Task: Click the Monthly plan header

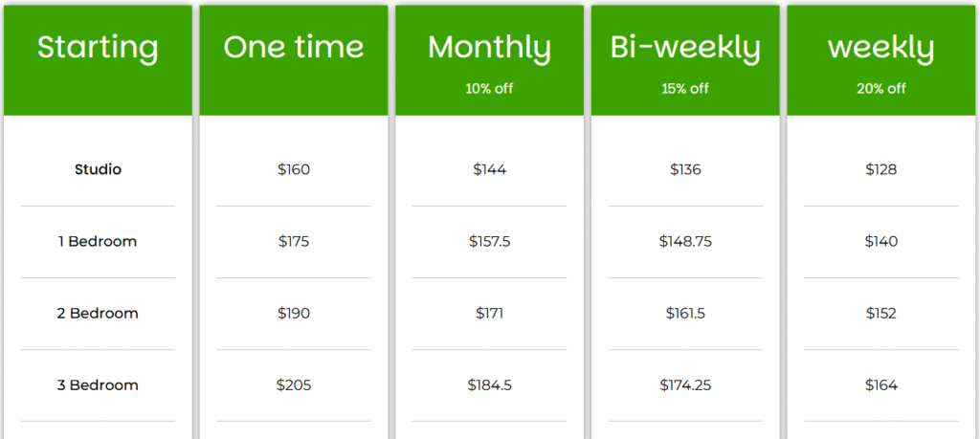Action: (489, 48)
